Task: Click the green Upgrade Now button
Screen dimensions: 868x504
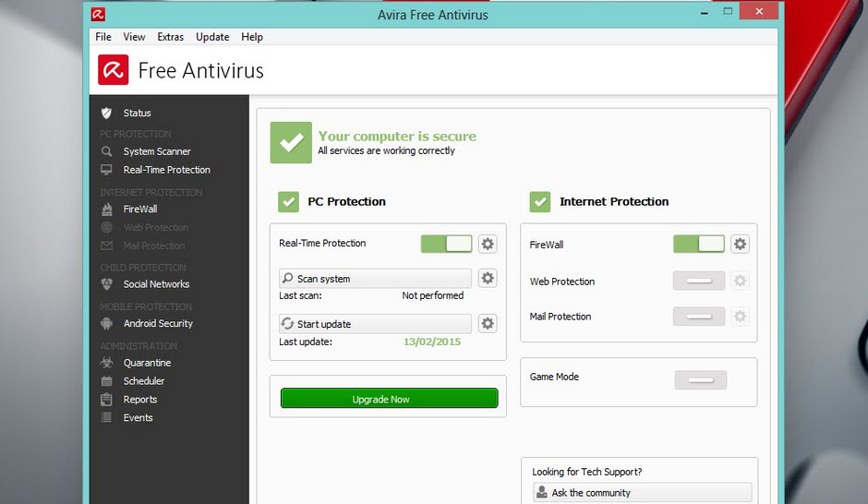Action: (x=389, y=399)
